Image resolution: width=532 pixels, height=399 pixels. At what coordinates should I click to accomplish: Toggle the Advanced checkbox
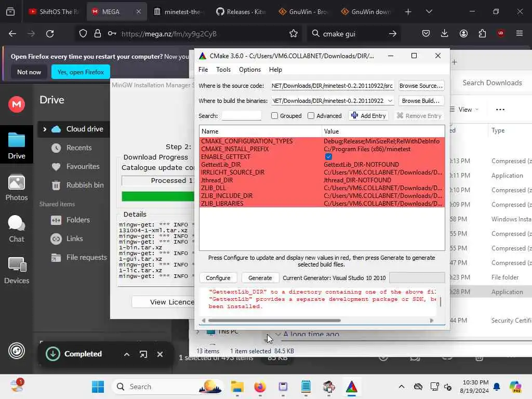pyautogui.click(x=311, y=116)
